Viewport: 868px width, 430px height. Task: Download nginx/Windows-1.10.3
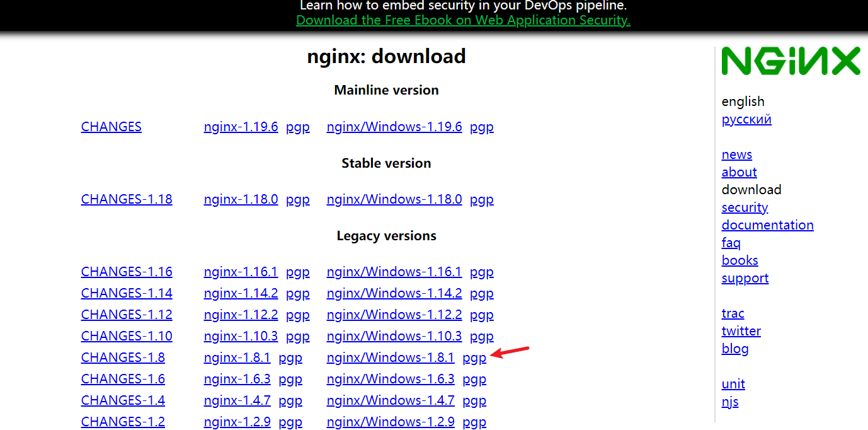394,336
